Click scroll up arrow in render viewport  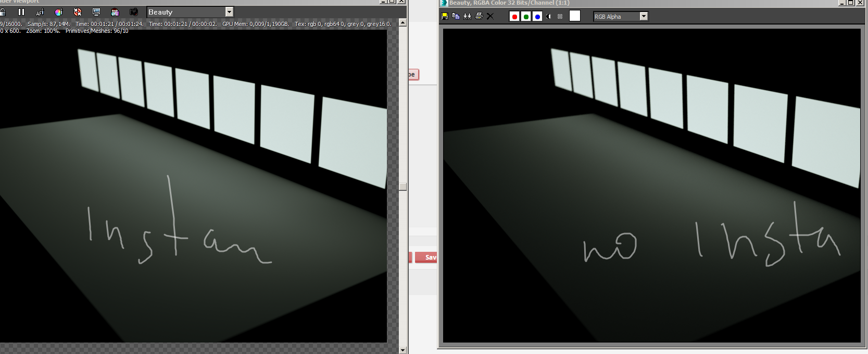(x=402, y=22)
